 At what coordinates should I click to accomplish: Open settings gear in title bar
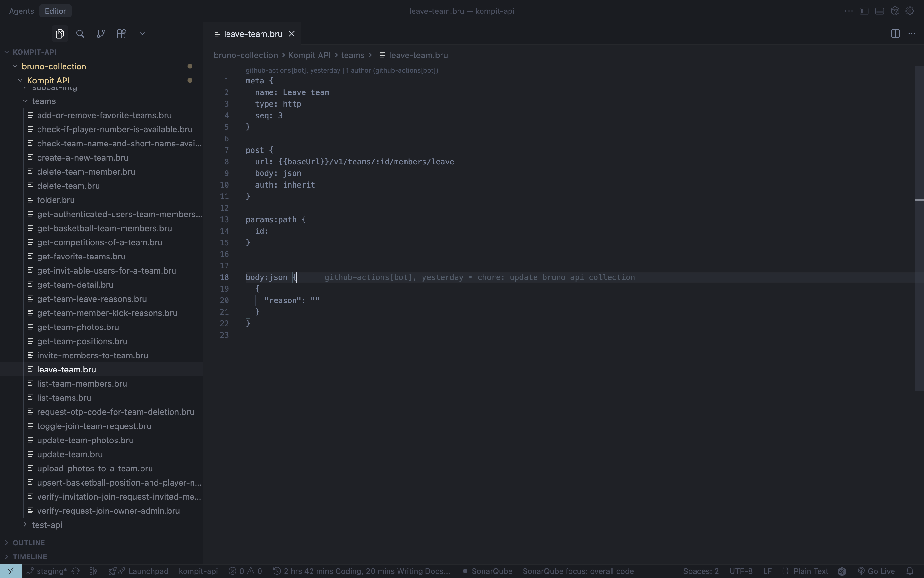click(910, 11)
